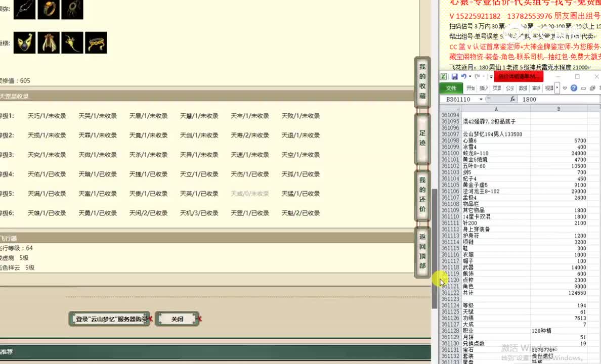Viewport: 601px width, 364px height.
Task: Switch to the 插入 ribbon tab
Action: (x=484, y=88)
